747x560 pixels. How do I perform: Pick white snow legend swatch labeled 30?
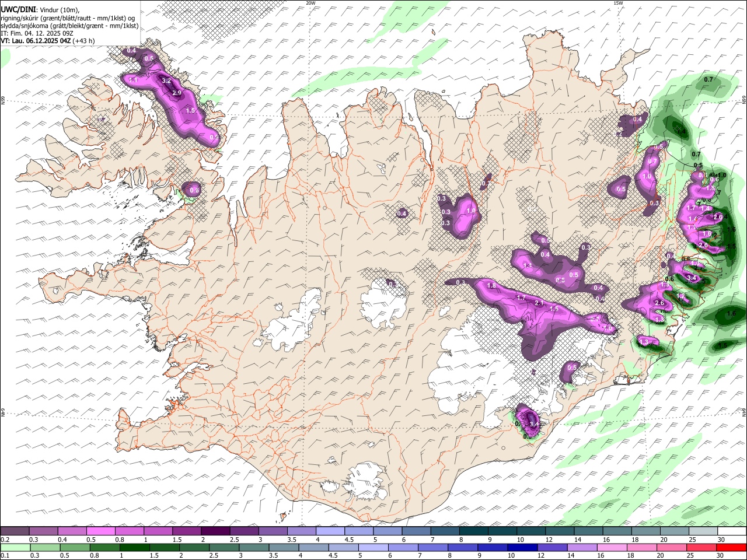[732, 531]
